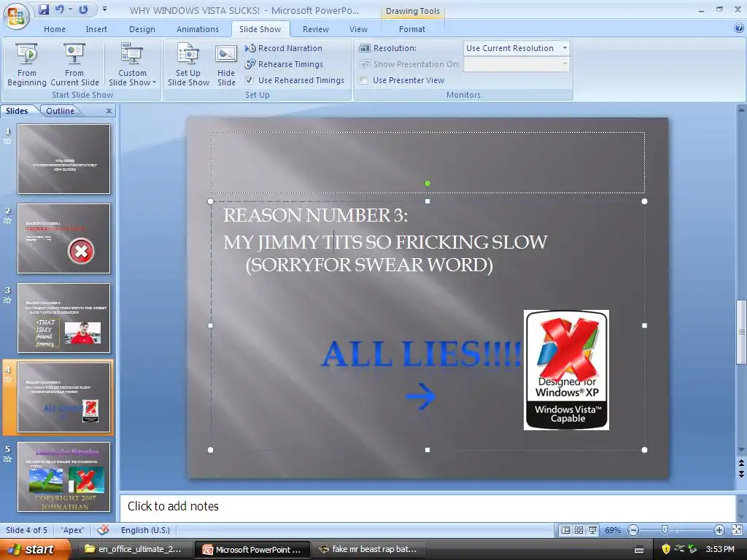Start Slide Show from status bar
The image size is (747, 560).
(x=592, y=530)
